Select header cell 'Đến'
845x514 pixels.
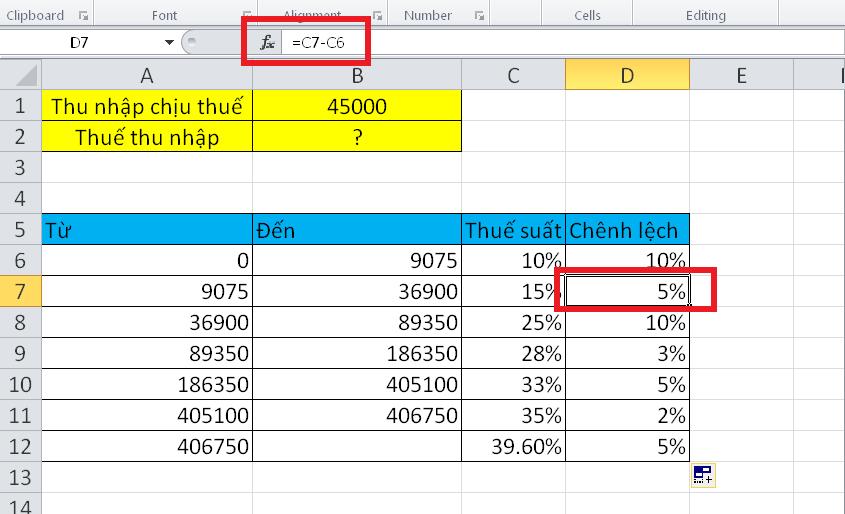click(x=357, y=230)
